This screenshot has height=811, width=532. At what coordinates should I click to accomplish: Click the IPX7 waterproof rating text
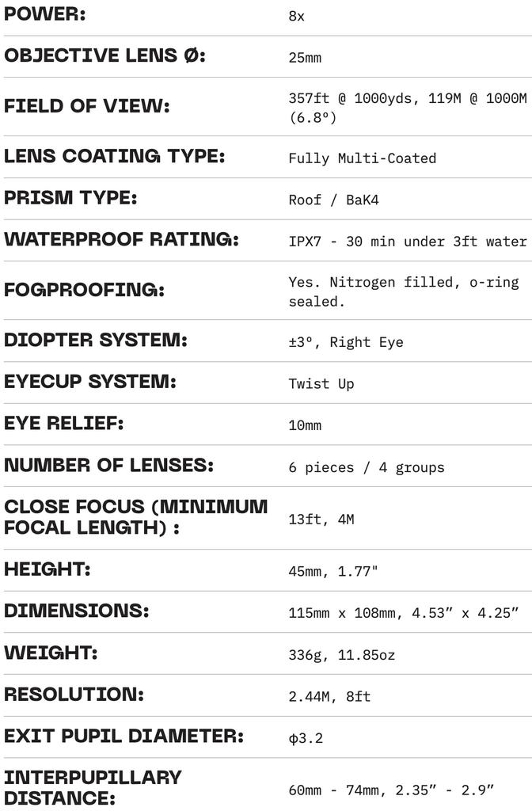(x=408, y=242)
